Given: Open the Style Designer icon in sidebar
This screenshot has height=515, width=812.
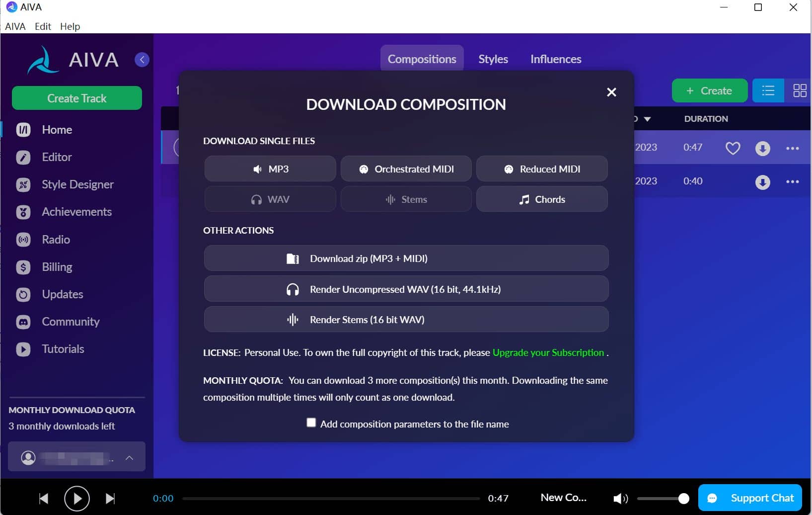Looking at the screenshot, I should (x=23, y=185).
